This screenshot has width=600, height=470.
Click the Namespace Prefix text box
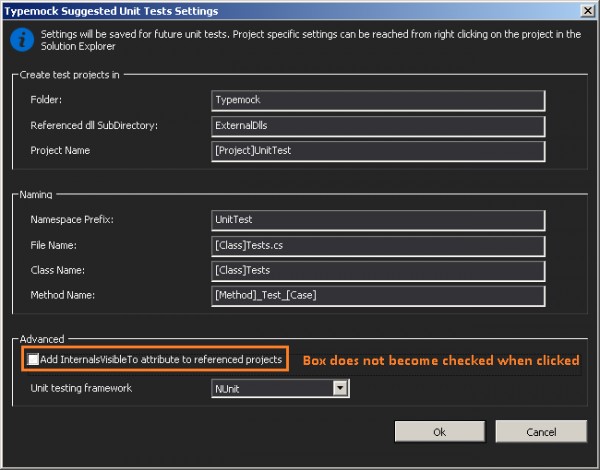[378, 220]
